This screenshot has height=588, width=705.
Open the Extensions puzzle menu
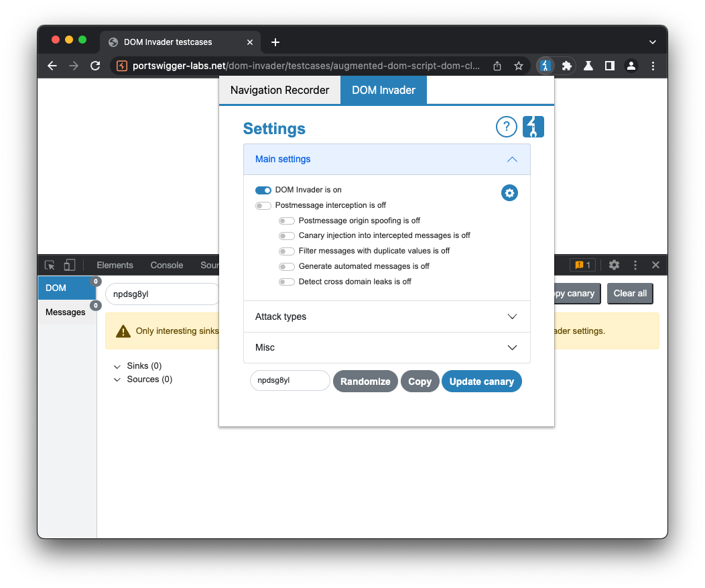[x=566, y=66]
